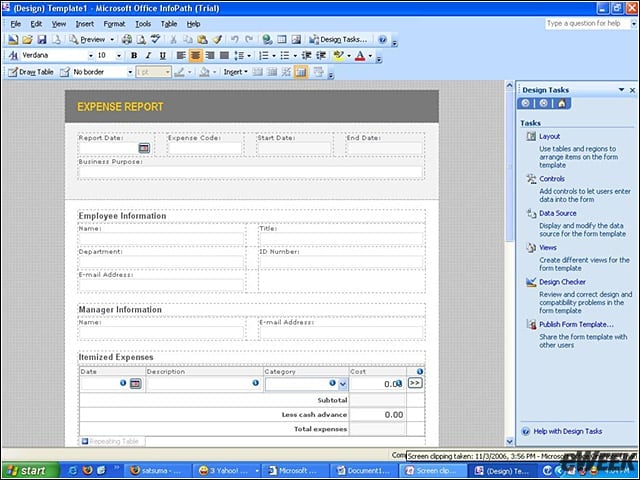Open the Format menu
This screenshot has width=640, height=480.
pos(114,24)
